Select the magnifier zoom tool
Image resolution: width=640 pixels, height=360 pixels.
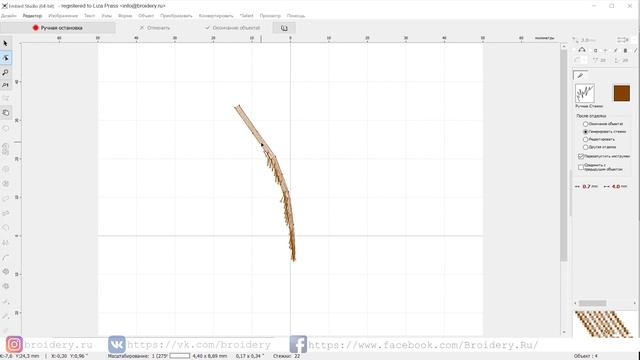click(5, 72)
